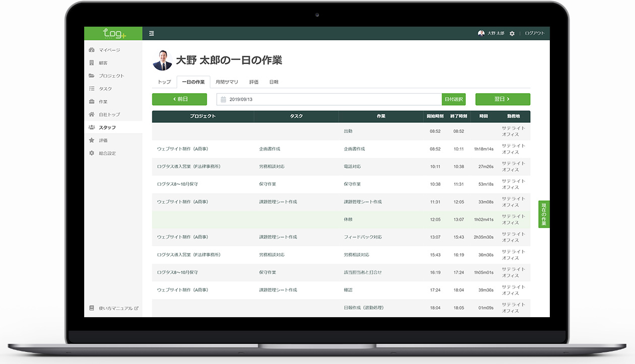Switch to the 日報 tab
Image resolution: width=635 pixels, height=364 pixels.
[x=274, y=82]
